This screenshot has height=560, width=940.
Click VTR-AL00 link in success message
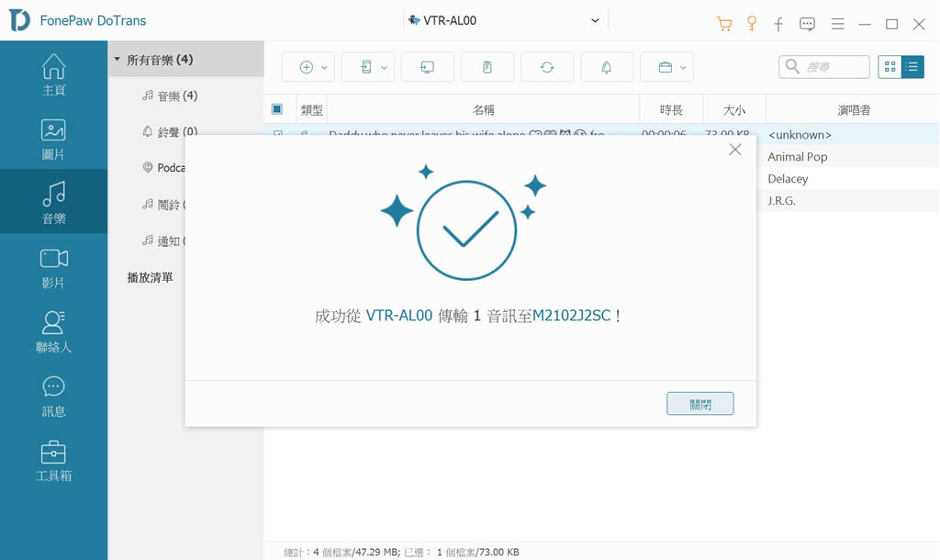click(398, 316)
